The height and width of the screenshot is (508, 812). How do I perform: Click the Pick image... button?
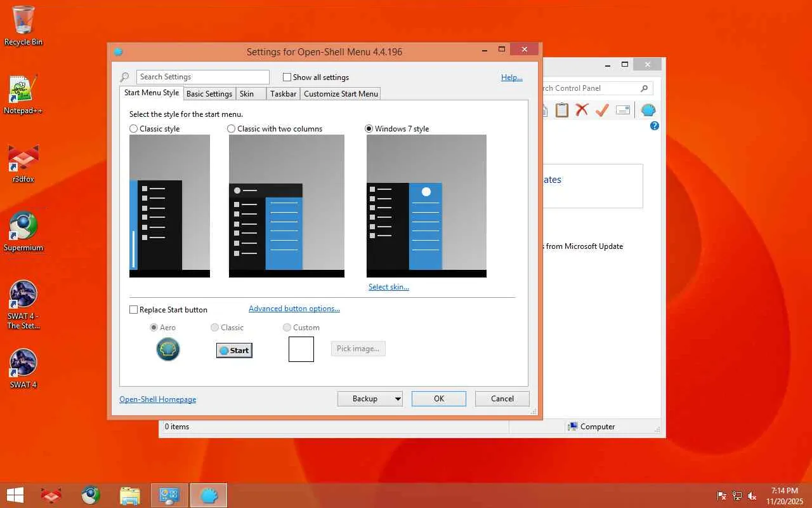coord(358,349)
